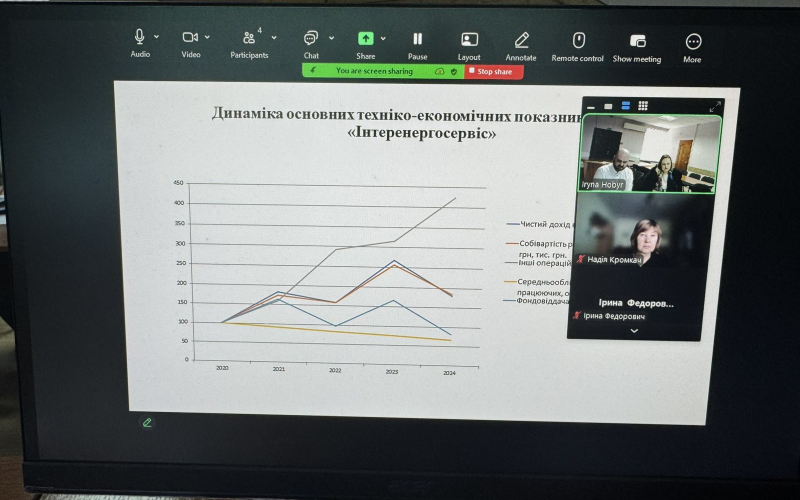Click the red Stop share button

coord(494,72)
